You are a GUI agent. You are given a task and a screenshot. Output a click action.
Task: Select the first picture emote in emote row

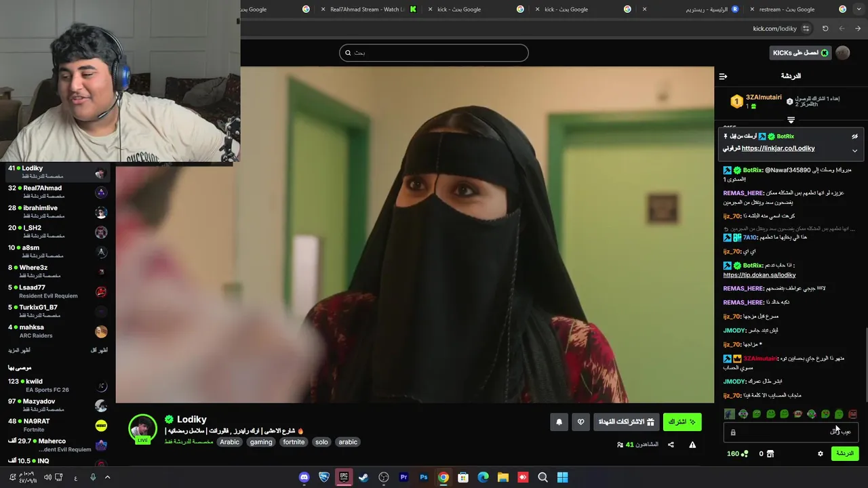(x=729, y=414)
